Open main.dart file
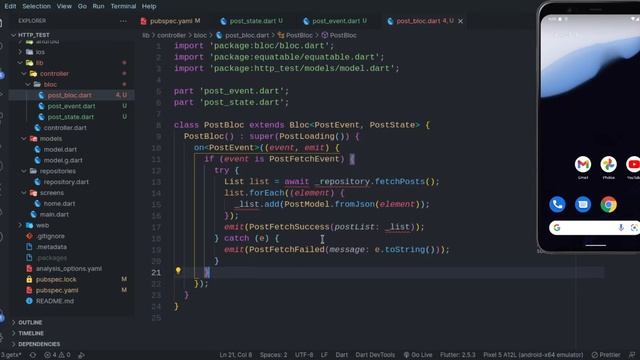 pyautogui.click(x=54, y=214)
